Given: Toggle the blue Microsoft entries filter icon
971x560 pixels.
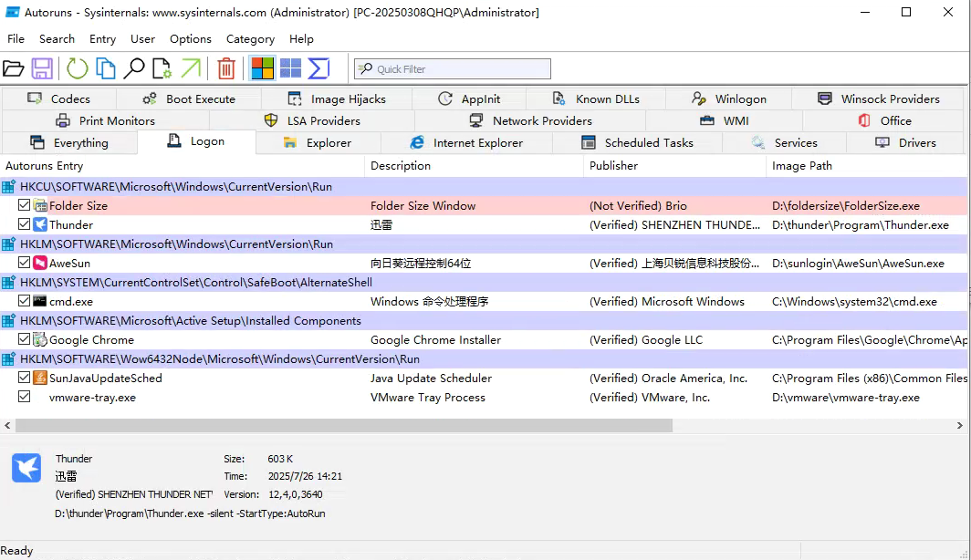Looking at the screenshot, I should point(290,68).
